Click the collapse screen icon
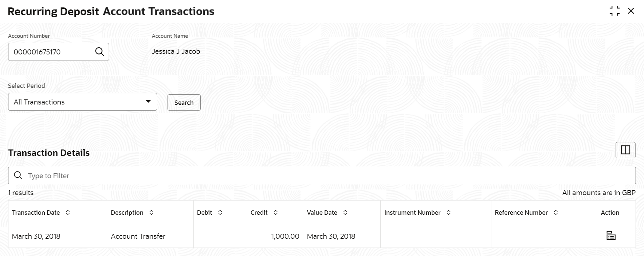Viewport: 644px width, 256px height. point(615,11)
